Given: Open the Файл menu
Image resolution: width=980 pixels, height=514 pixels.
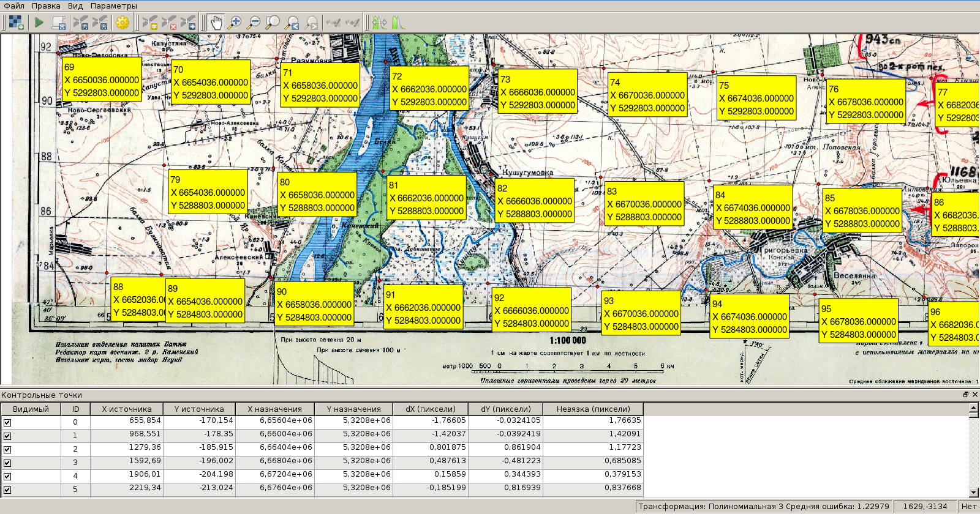Looking at the screenshot, I should 14,6.
